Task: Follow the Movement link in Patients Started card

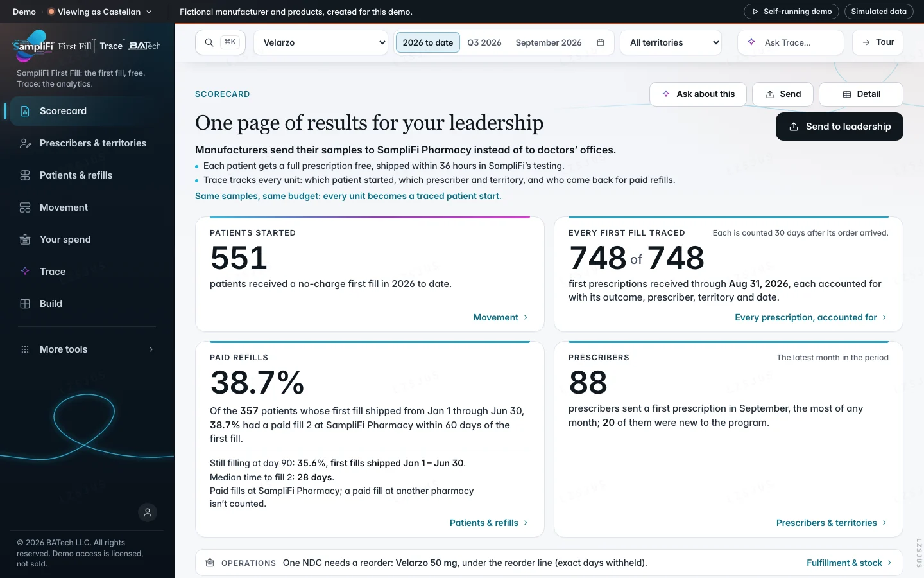Action: coord(501,317)
